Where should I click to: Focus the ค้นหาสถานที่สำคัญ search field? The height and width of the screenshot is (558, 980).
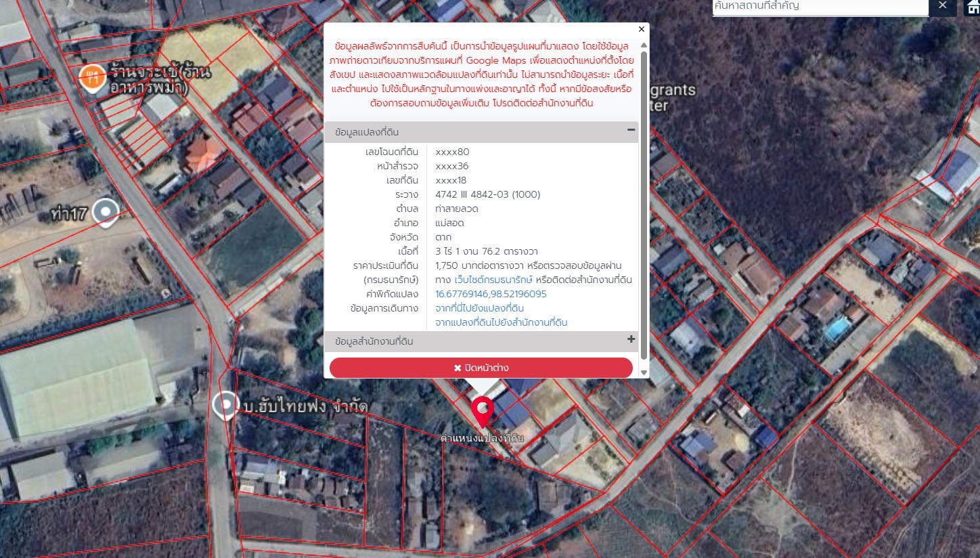pyautogui.click(x=820, y=7)
